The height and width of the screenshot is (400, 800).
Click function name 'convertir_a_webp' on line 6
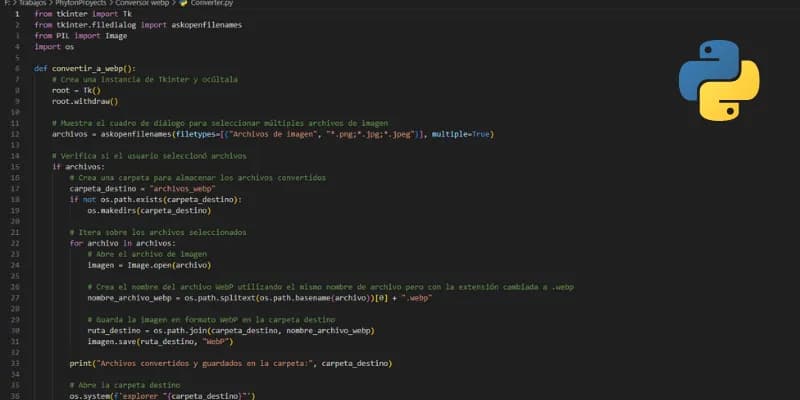pyautogui.click(x=88, y=68)
